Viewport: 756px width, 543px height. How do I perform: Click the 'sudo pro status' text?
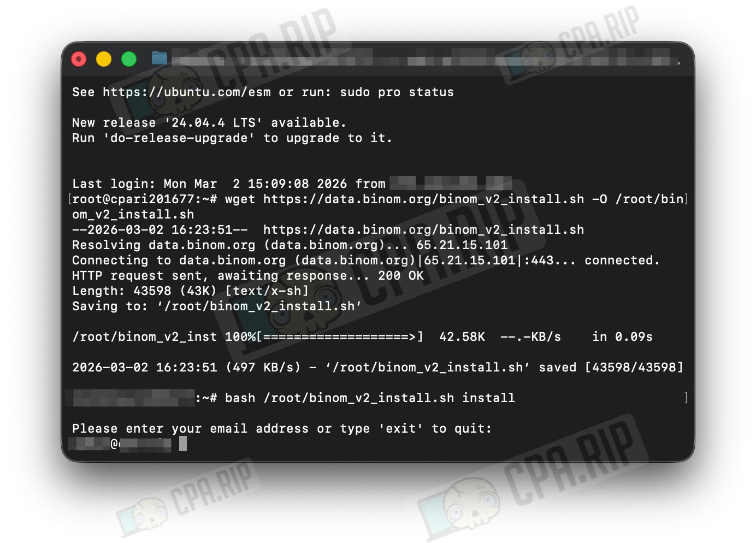click(397, 92)
